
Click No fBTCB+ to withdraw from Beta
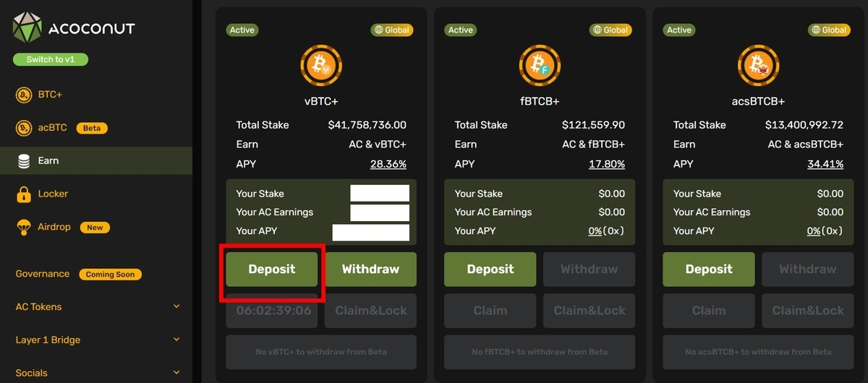click(540, 352)
